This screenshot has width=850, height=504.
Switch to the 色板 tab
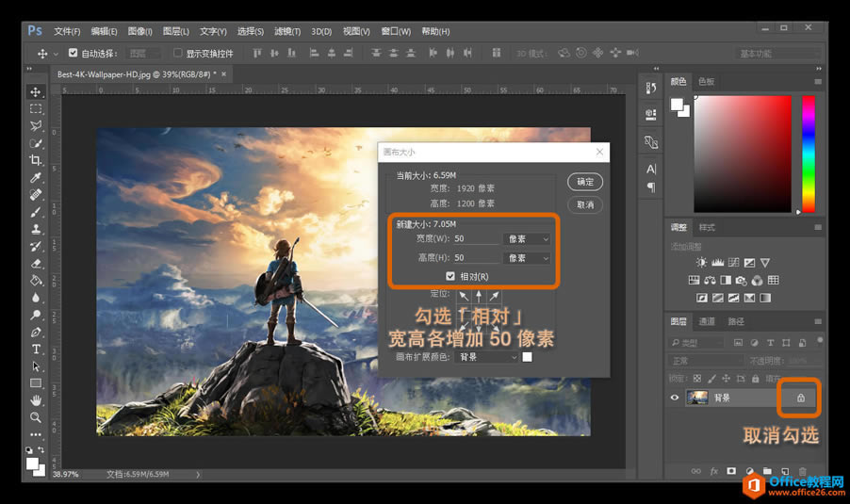[x=707, y=82]
